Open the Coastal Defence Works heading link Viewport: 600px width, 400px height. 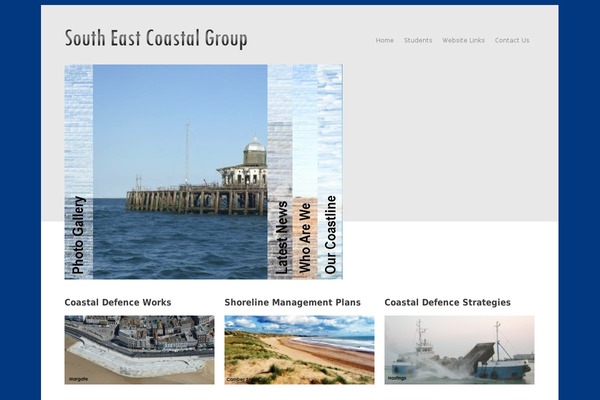coord(117,302)
